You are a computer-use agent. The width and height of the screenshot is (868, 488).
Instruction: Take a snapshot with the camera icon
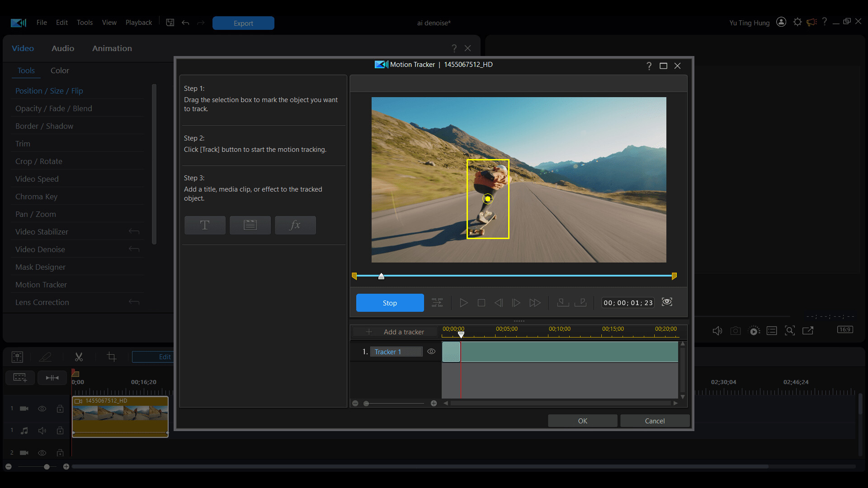point(736,331)
